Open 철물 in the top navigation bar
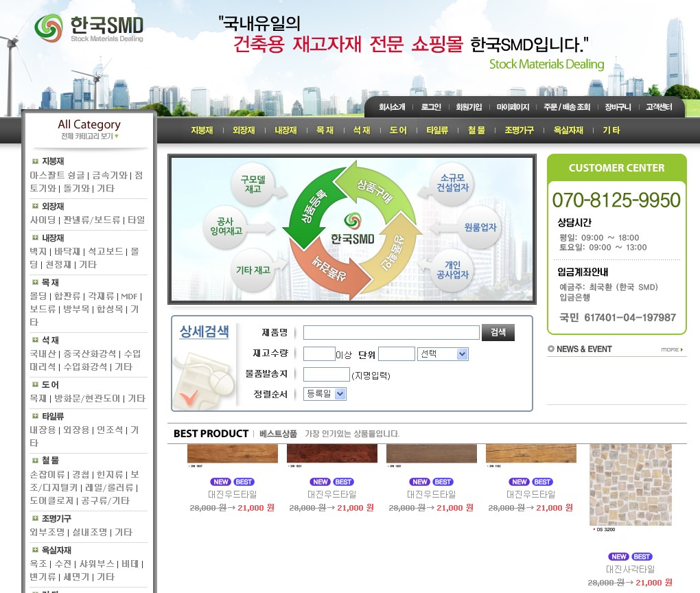Image resolution: width=700 pixels, height=593 pixels. 476,130
